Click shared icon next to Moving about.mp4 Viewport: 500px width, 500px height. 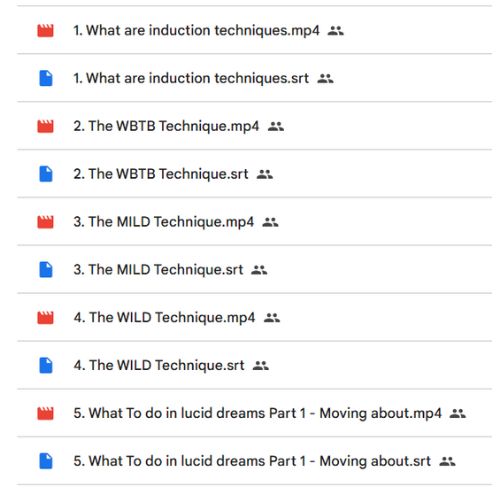pyautogui.click(x=458, y=414)
